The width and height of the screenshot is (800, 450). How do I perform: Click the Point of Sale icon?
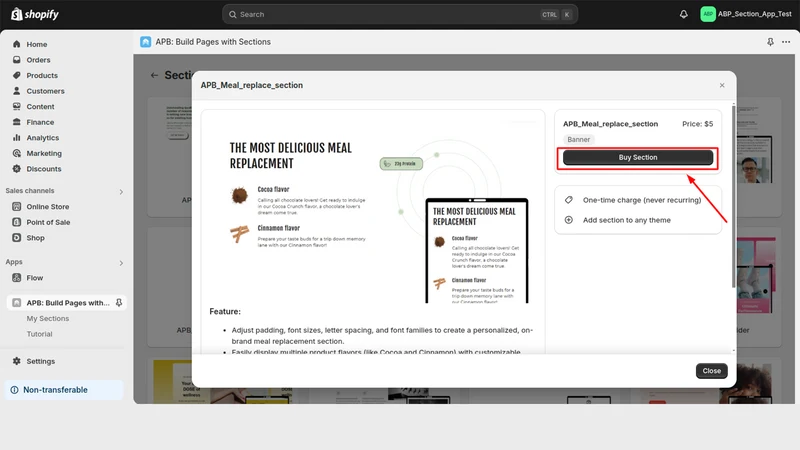pyautogui.click(x=17, y=222)
